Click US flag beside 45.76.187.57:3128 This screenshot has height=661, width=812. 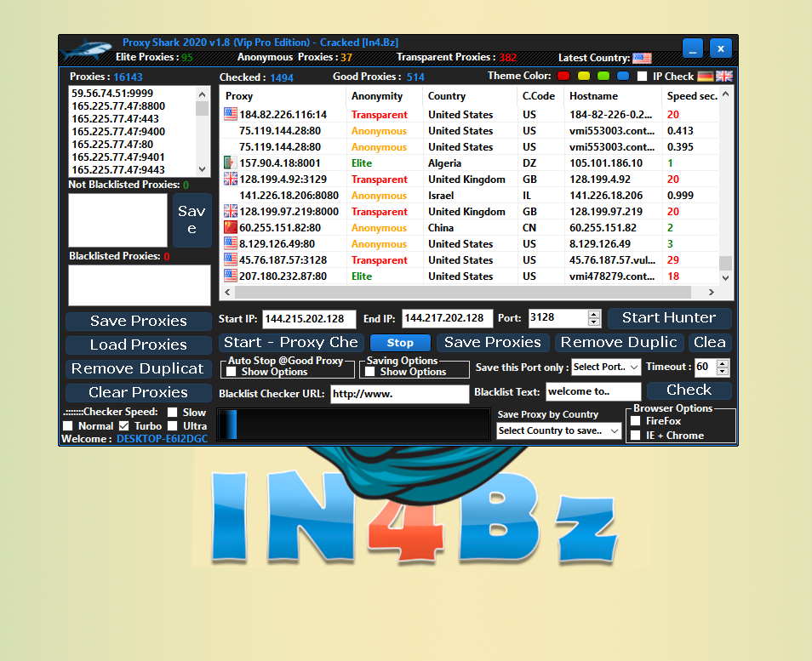(x=231, y=259)
